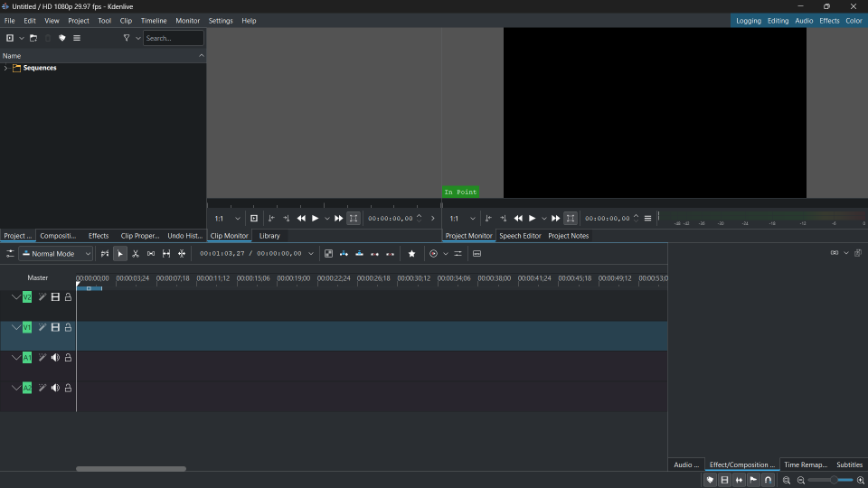Collapse track A1 with chevron
This screenshot has height=488, width=868.
[x=16, y=358]
